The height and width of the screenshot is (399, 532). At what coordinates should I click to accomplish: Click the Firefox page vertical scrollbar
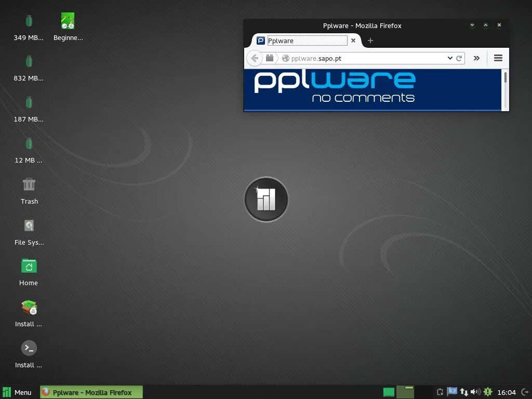pyautogui.click(x=505, y=89)
